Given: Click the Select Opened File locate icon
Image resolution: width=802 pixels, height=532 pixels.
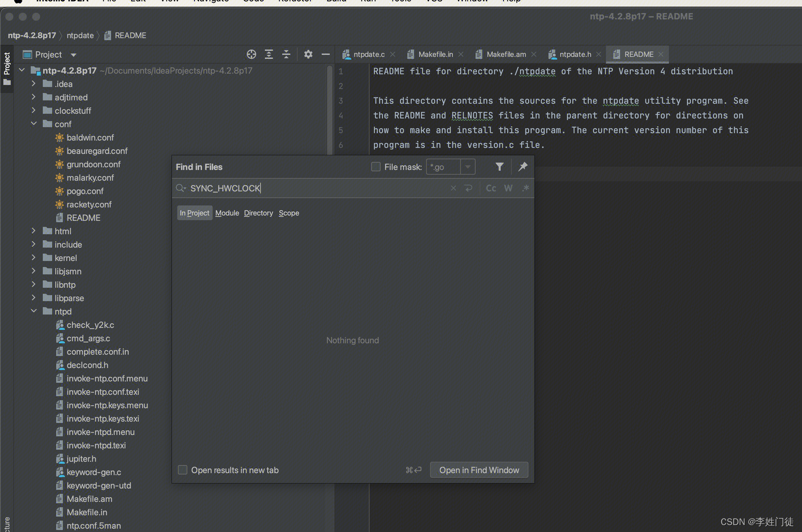Looking at the screenshot, I should pyautogui.click(x=251, y=55).
